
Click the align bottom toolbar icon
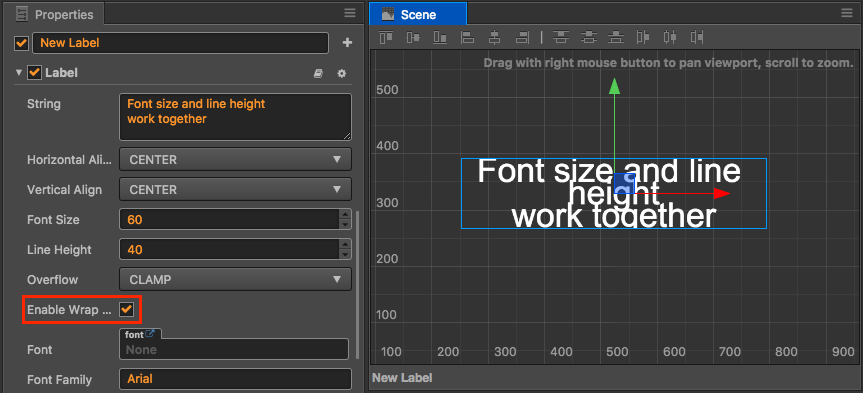[440, 37]
